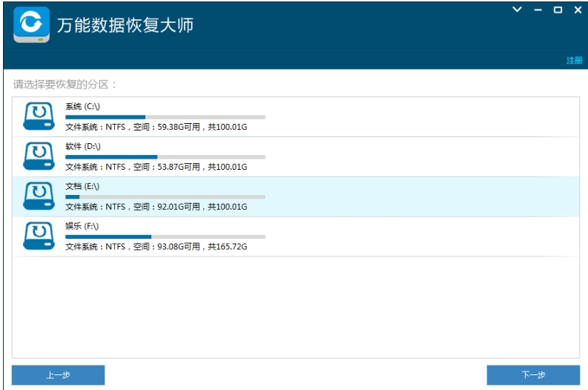The width and height of the screenshot is (588, 390).
Task: Select the 系统 (C:\) partition name
Action: [x=82, y=107]
